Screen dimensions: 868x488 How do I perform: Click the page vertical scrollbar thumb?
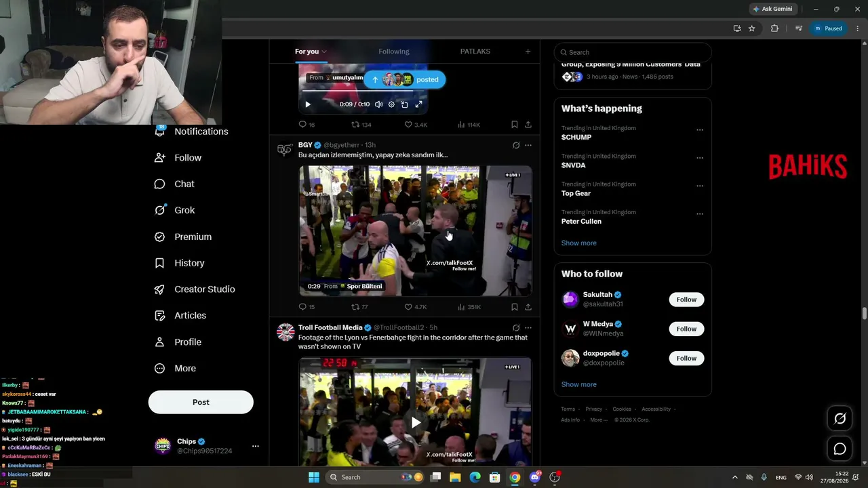864,313
